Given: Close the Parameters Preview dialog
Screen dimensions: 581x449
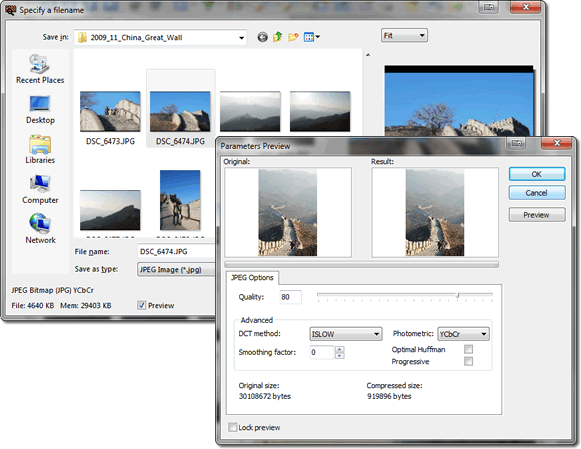Looking at the screenshot, I should [557, 143].
